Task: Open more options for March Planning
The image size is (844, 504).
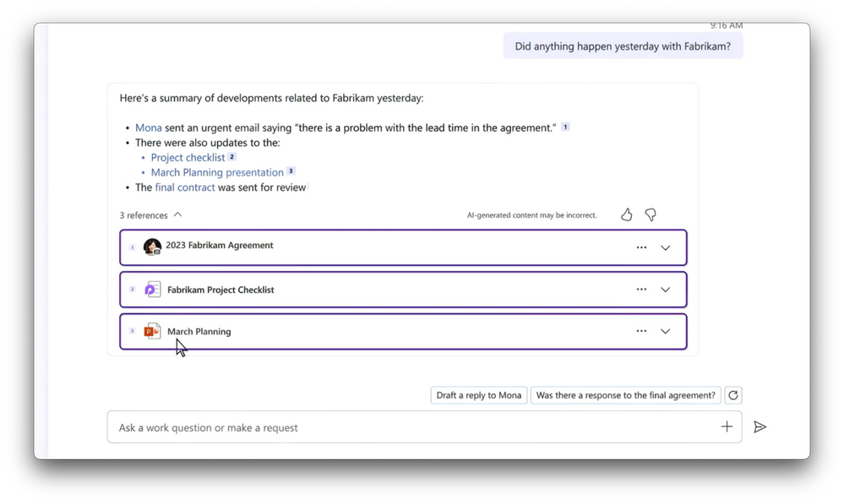Action: coord(641,332)
